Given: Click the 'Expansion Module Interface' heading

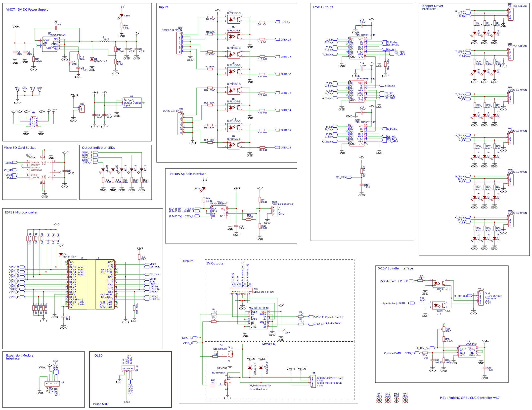Looking at the screenshot, I should (x=20, y=357).
